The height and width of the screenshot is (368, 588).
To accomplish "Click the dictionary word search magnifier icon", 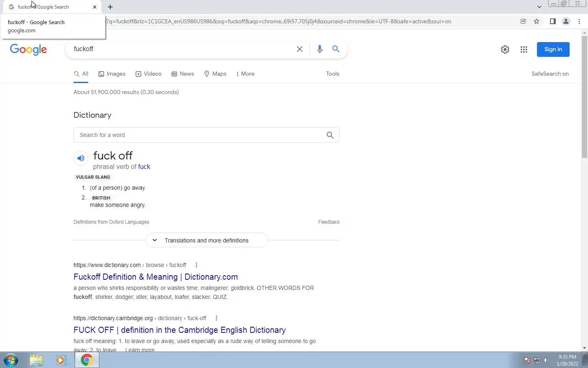I will (x=330, y=135).
